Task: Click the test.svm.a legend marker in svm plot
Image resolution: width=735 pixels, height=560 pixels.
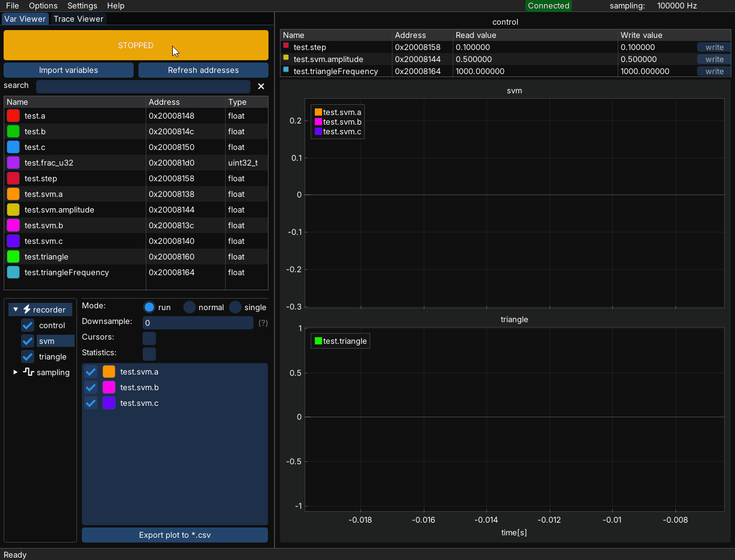Action: pos(318,112)
